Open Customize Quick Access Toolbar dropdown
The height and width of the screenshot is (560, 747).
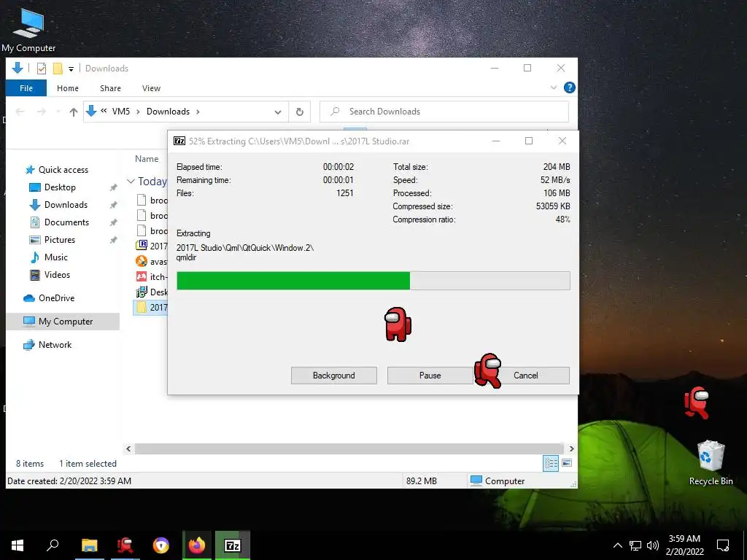click(71, 69)
